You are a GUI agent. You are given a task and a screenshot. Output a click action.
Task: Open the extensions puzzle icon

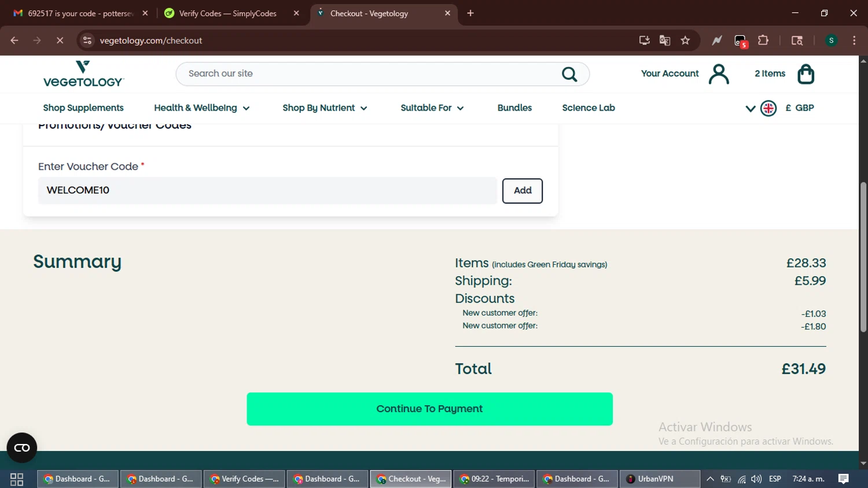tap(763, 41)
